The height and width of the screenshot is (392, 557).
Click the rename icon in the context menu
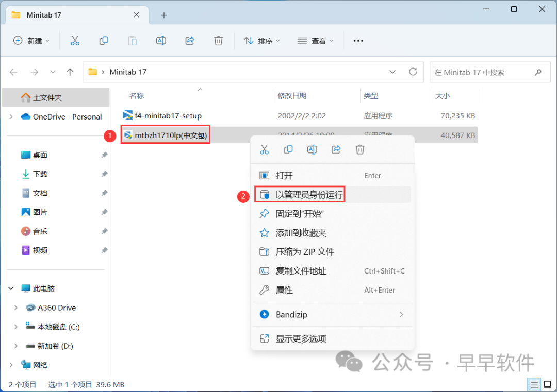pos(312,149)
